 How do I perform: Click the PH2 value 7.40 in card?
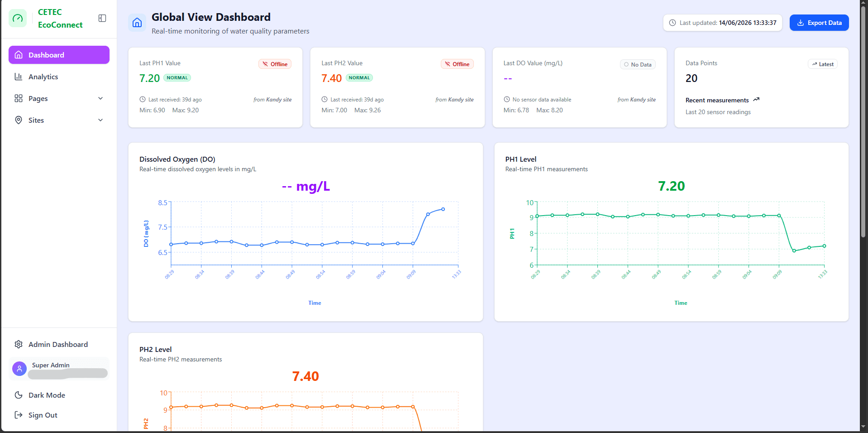pos(331,78)
